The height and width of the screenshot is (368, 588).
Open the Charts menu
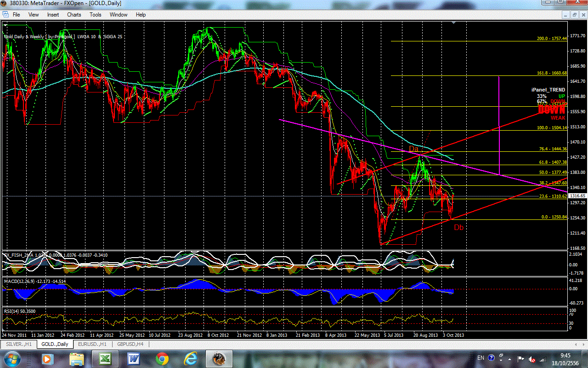(74, 15)
